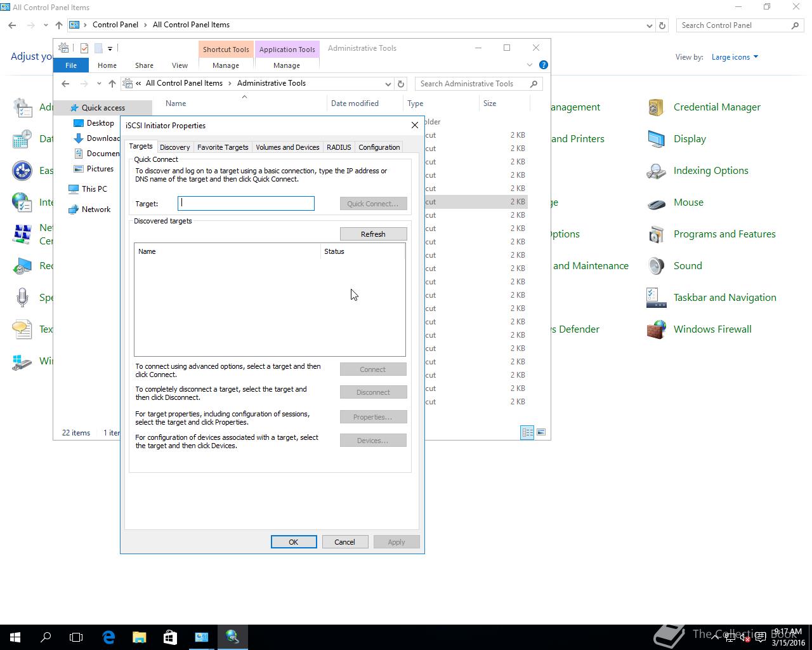
Task: Select Shortcut Tools contextual tab
Action: (226, 50)
